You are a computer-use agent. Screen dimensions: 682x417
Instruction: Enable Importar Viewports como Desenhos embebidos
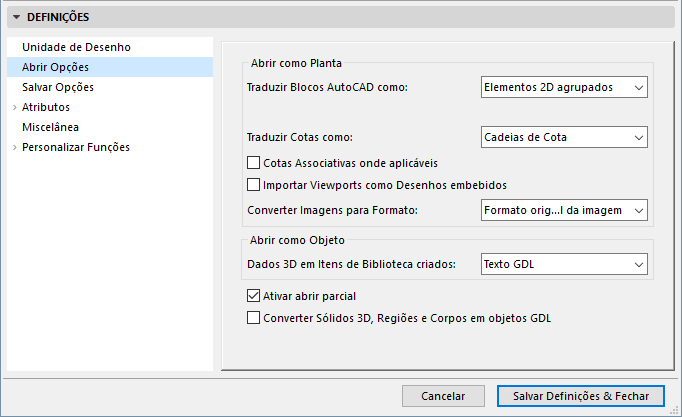pyautogui.click(x=253, y=184)
